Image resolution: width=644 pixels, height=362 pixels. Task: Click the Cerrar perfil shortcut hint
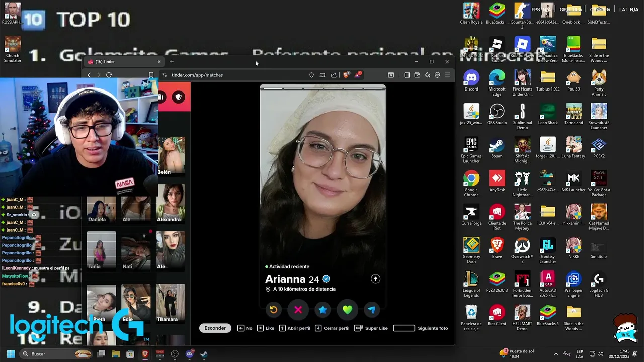pyautogui.click(x=332, y=328)
